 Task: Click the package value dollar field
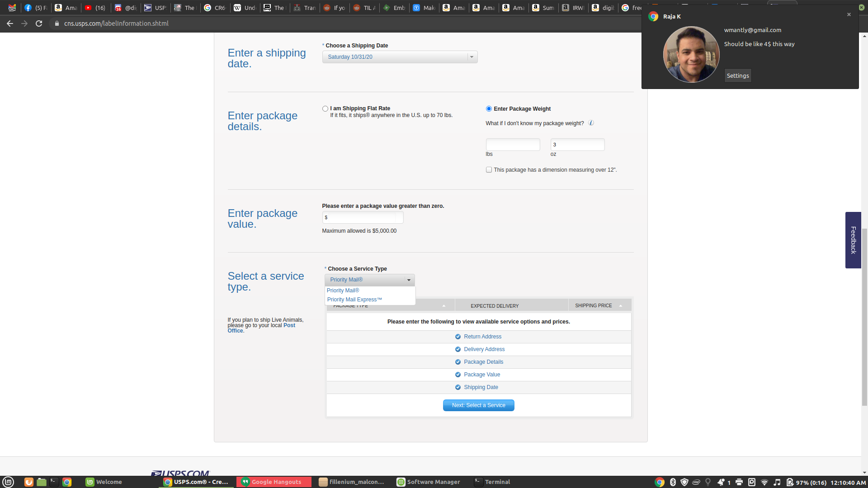[x=363, y=217]
